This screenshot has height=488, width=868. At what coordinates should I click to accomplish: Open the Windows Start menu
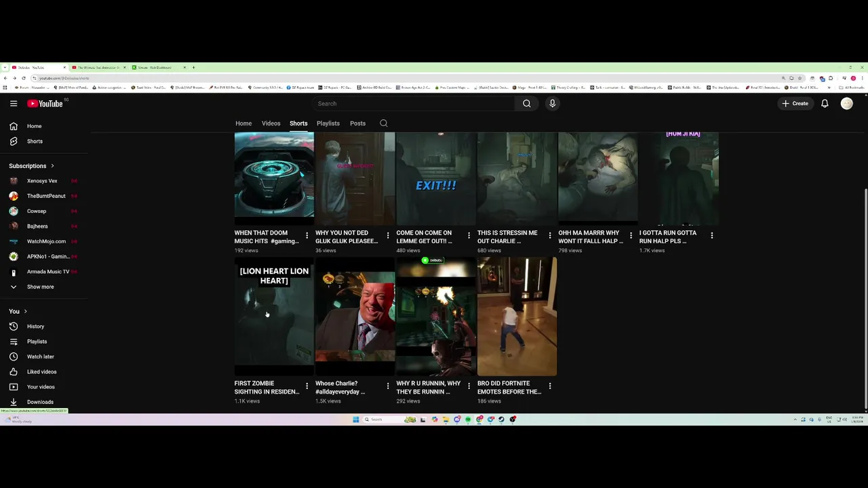[x=355, y=420]
